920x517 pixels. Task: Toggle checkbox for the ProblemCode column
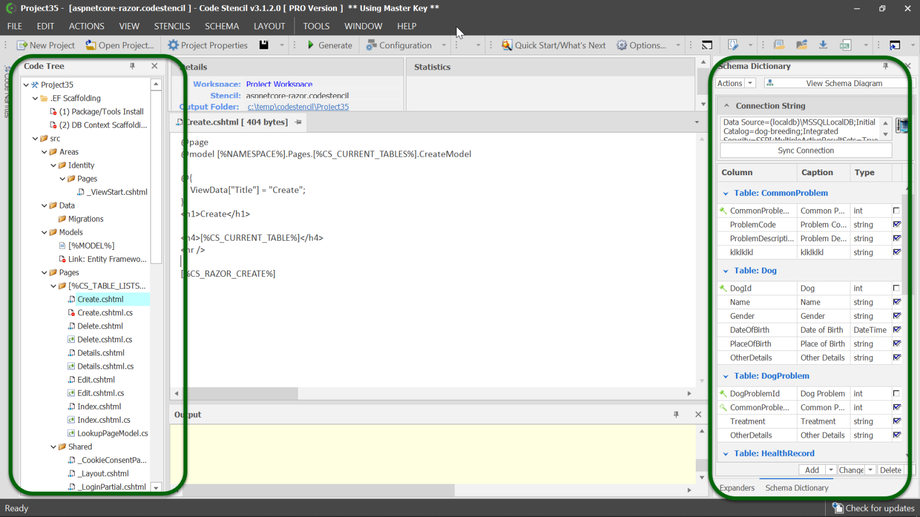896,225
